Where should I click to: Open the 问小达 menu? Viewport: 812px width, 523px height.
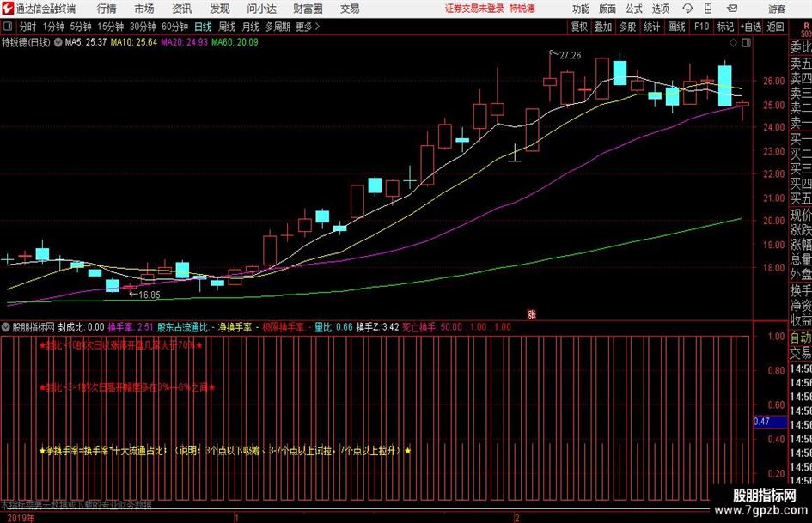tap(261, 9)
